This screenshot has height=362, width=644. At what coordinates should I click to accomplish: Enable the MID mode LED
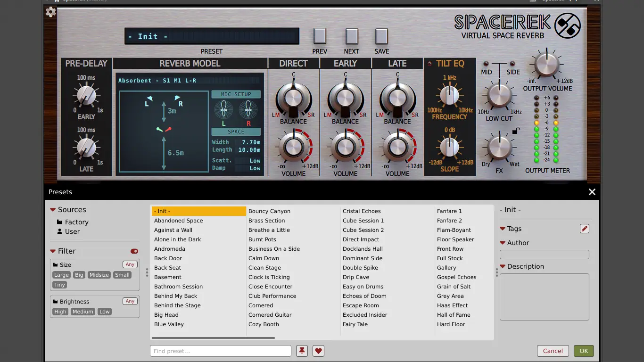coord(487,64)
